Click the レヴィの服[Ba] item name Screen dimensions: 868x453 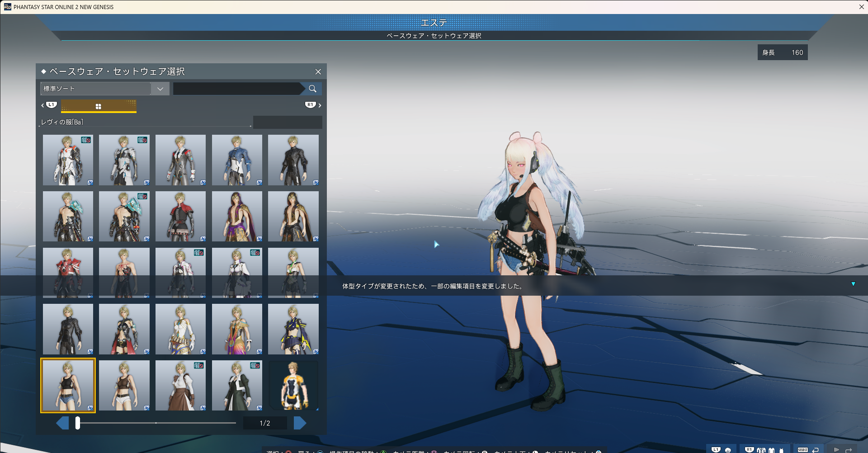[62, 122]
